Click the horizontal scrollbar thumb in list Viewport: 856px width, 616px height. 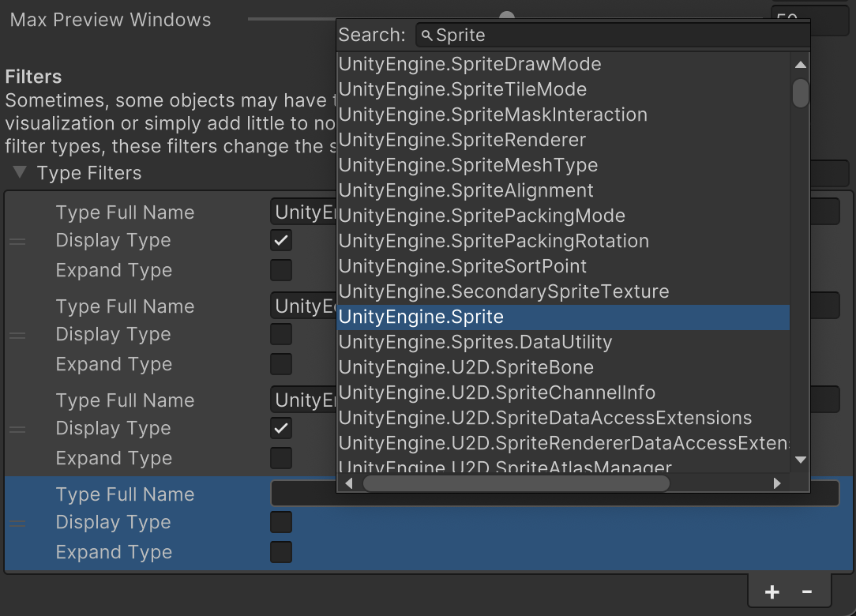coord(516,483)
